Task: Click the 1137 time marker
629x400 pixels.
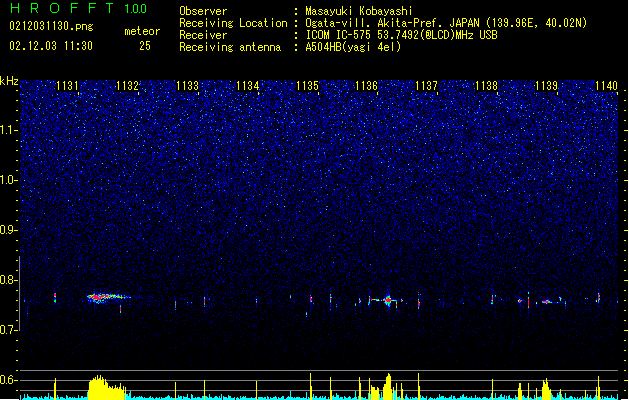Action: (x=426, y=85)
